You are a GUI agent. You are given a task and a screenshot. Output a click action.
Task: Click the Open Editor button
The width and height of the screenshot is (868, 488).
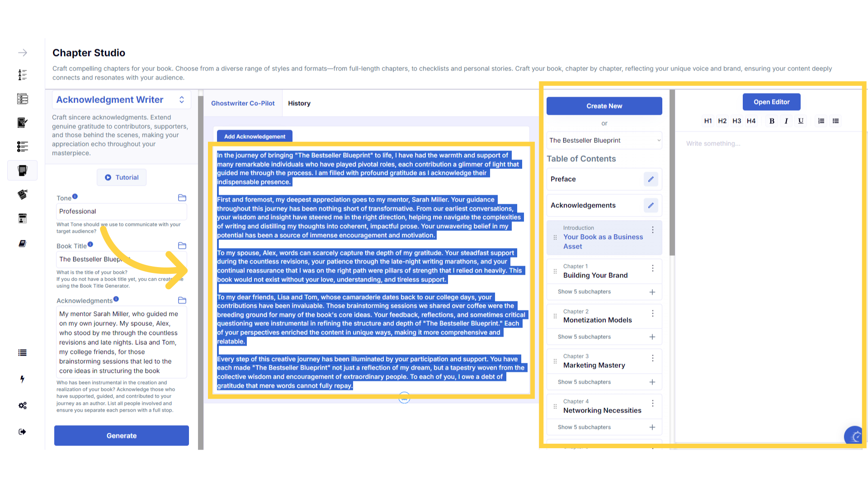(771, 102)
